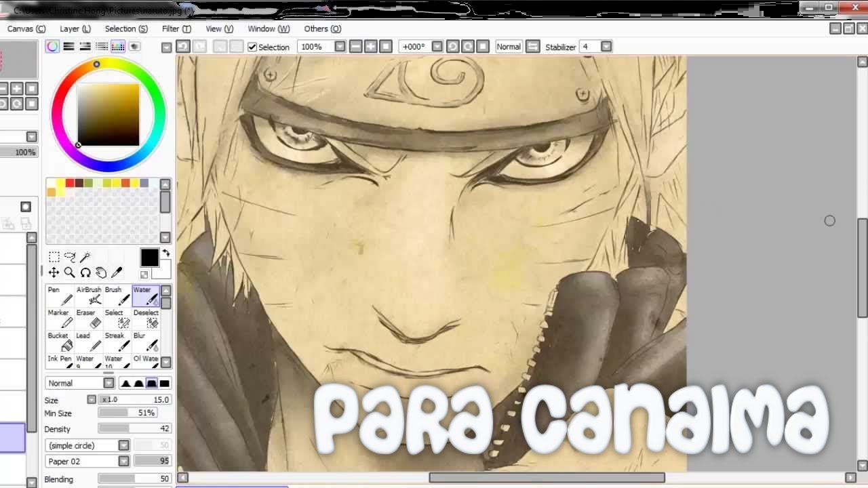
Task: Select the flat brush edge shape
Action: click(151, 383)
